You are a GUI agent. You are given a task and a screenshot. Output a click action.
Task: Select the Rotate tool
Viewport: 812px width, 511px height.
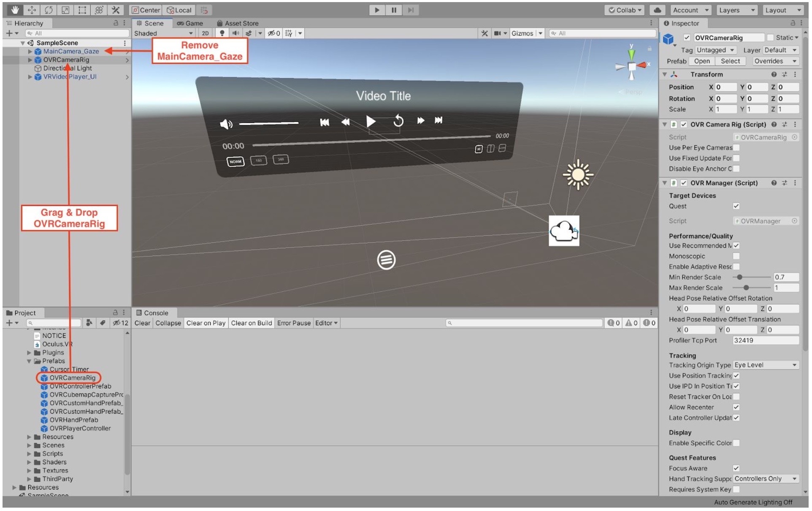pyautogui.click(x=49, y=10)
